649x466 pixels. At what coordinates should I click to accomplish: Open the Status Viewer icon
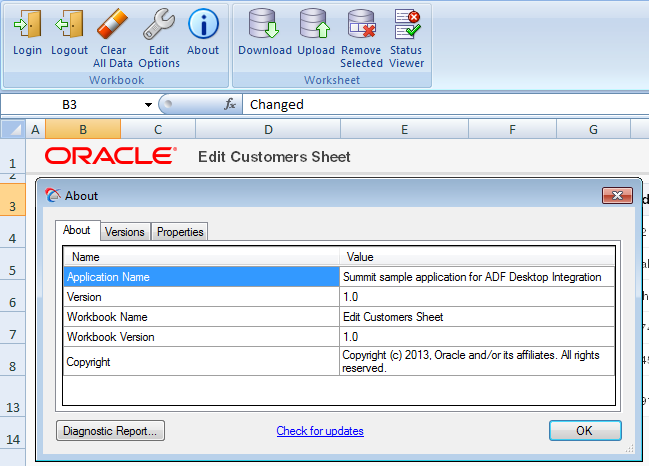tap(407, 24)
